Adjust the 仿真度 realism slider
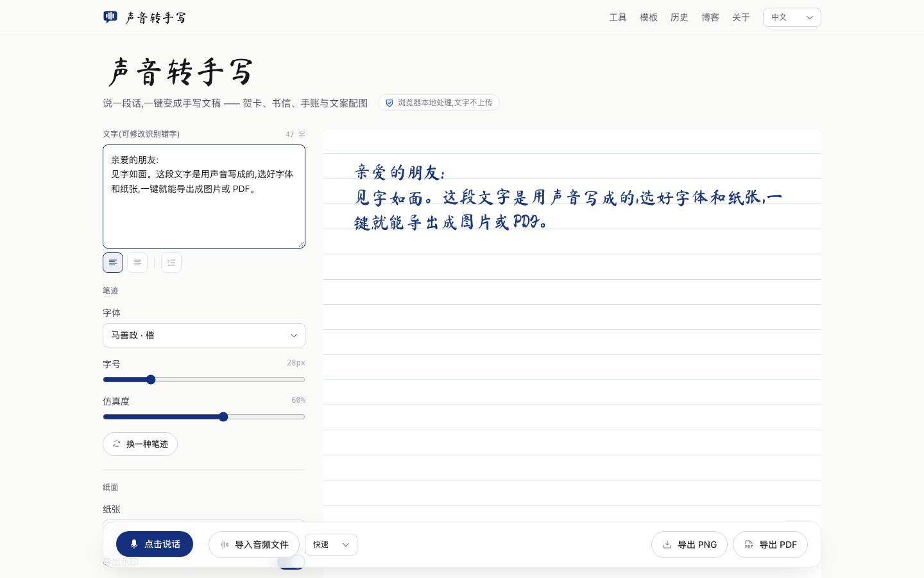Screen dimensions: 924x578 click(204, 417)
